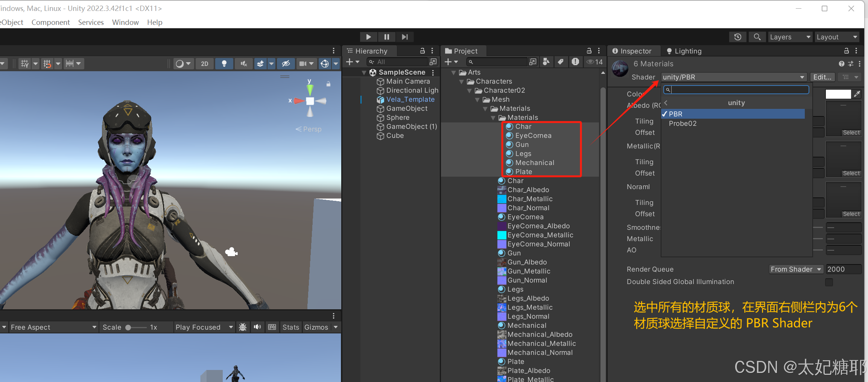Image resolution: width=868 pixels, height=382 pixels.
Task: Click the Search by Type icon in Project
Action: [546, 62]
